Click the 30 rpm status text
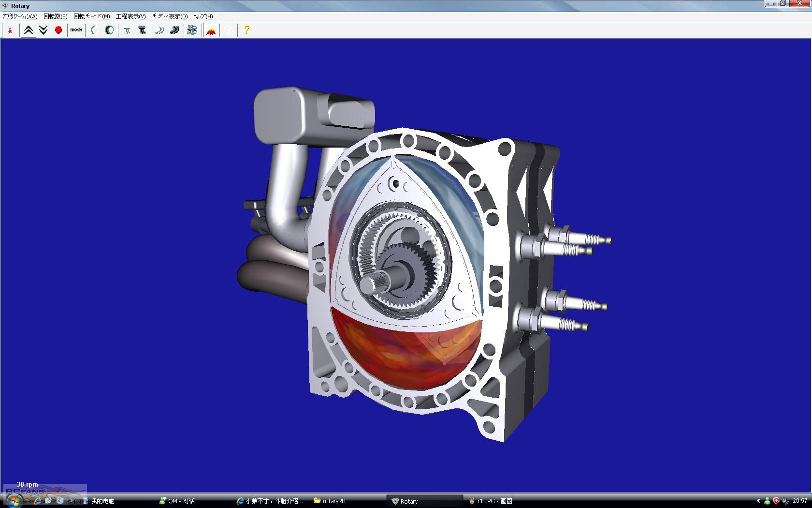This screenshot has width=812, height=508. coord(27,484)
